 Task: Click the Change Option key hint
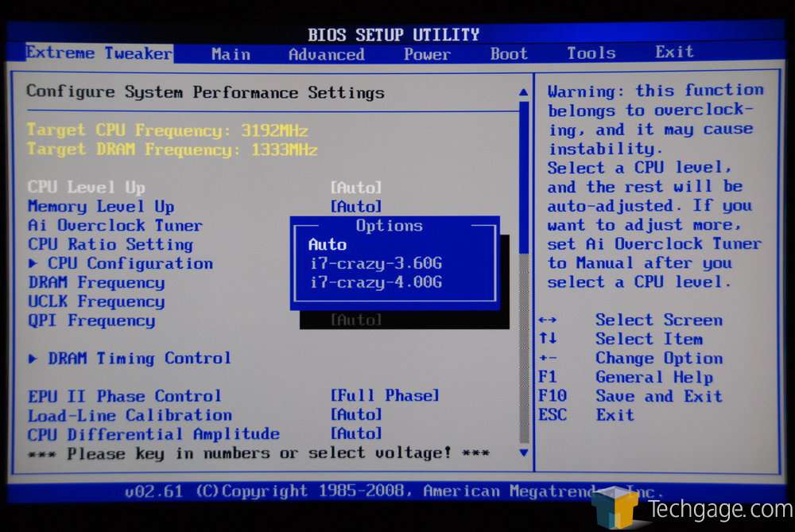[658, 358]
